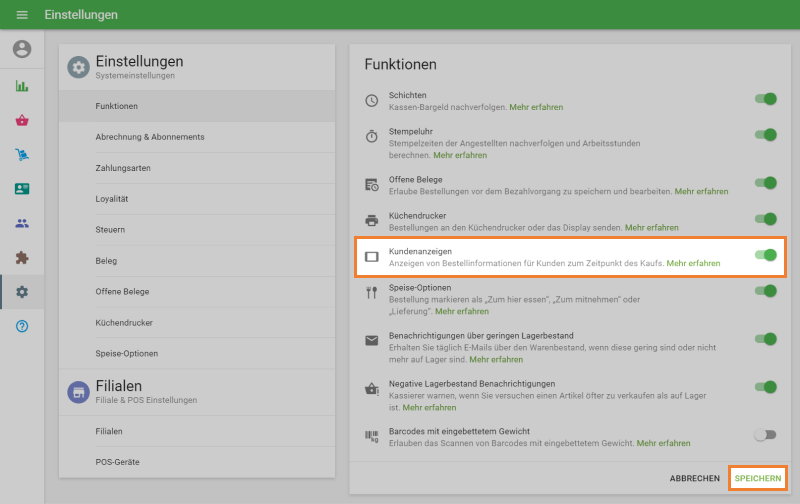The image size is (800, 504).
Task: Turn off the Kundenanzeigen switch
Action: pos(765,255)
